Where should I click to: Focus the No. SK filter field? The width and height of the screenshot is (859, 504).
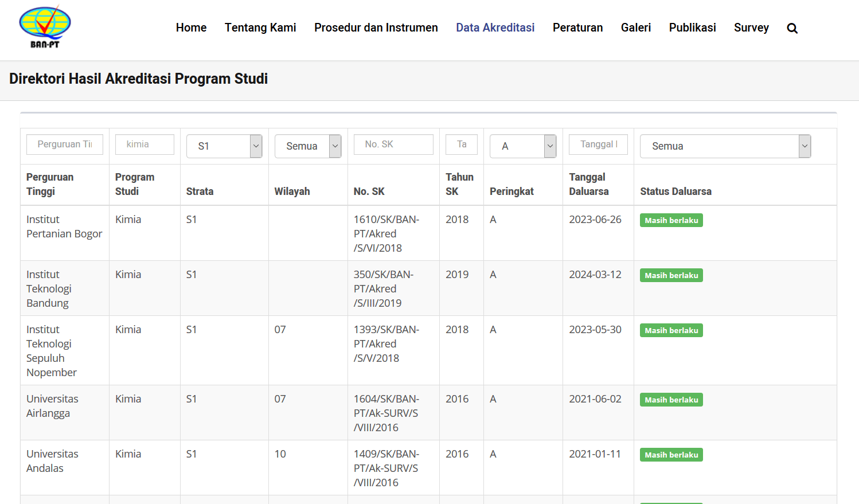point(393,144)
